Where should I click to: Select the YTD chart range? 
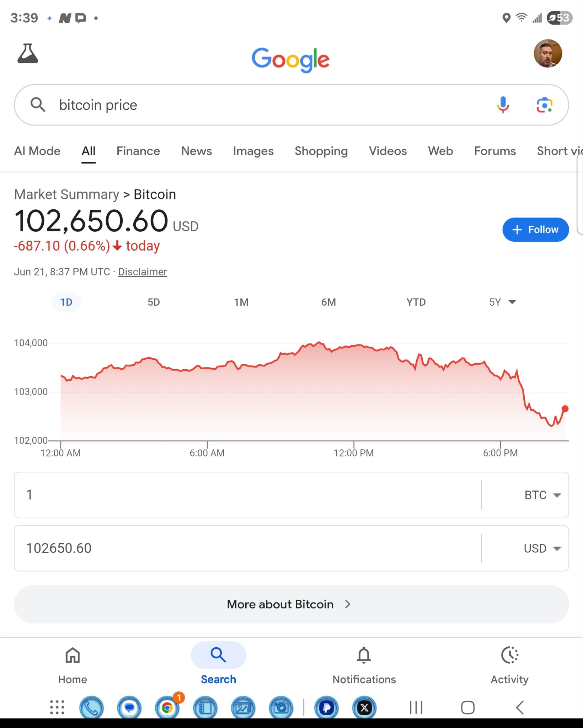[416, 302]
